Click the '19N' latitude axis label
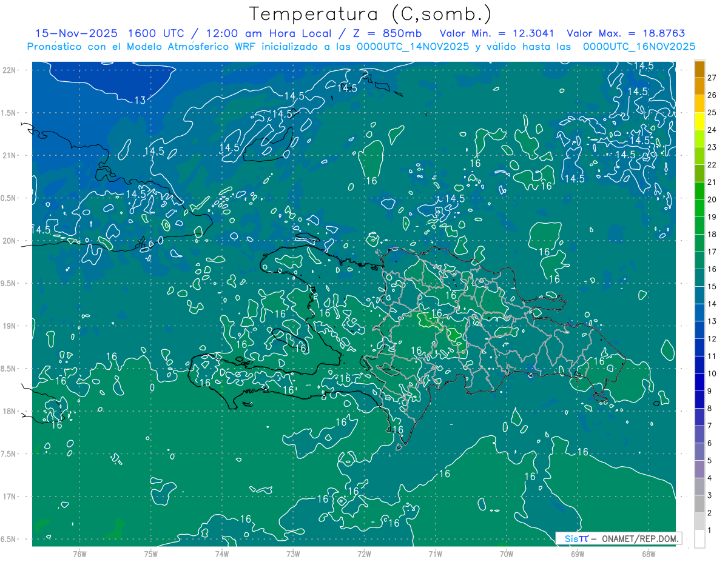Screen dimensions: 728x562 click(10, 326)
